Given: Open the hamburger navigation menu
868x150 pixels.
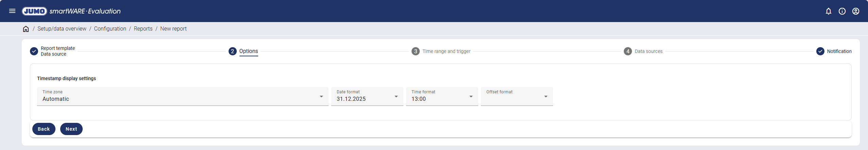Looking at the screenshot, I should point(12,11).
